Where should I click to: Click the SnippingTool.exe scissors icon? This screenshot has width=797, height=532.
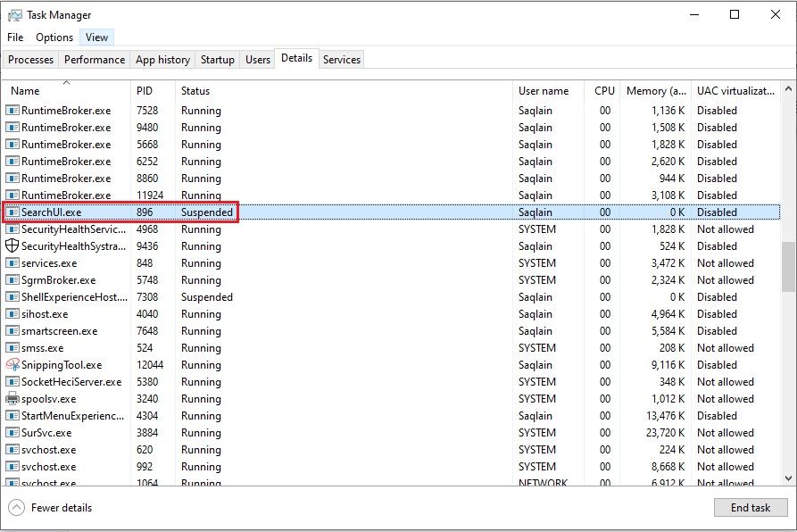tap(12, 365)
